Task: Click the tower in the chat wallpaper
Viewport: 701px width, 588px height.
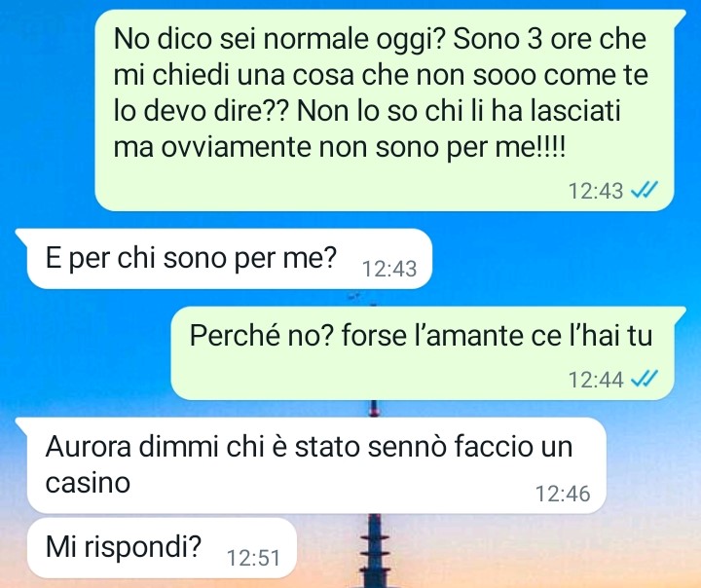Action: [374, 550]
